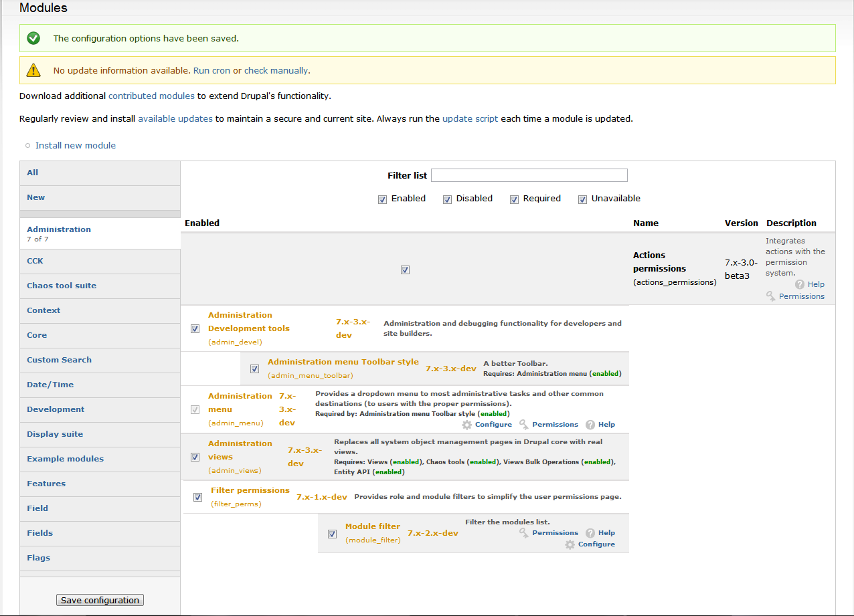
Task: Click the Help icon in Module filter row
Action: pos(590,533)
